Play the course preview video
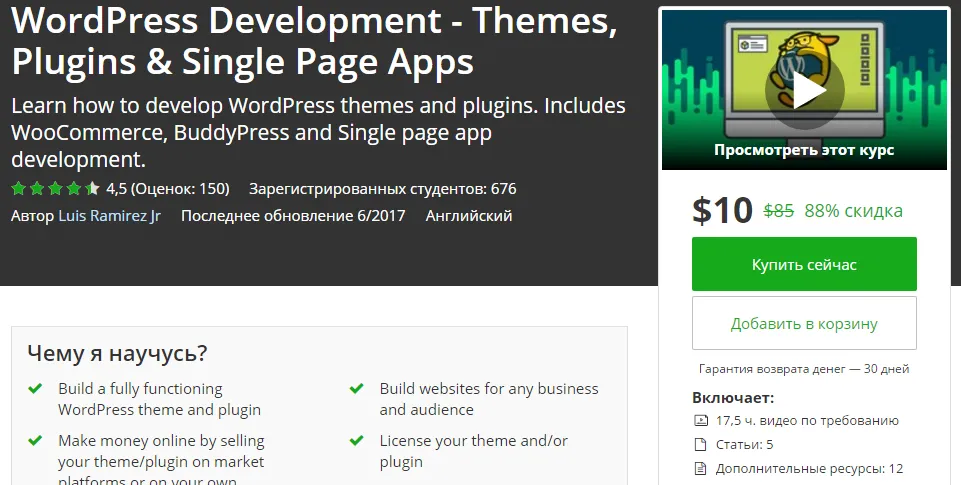 click(804, 91)
